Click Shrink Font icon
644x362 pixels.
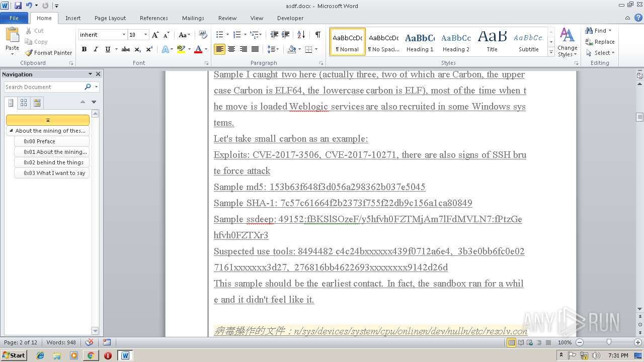coord(167,35)
